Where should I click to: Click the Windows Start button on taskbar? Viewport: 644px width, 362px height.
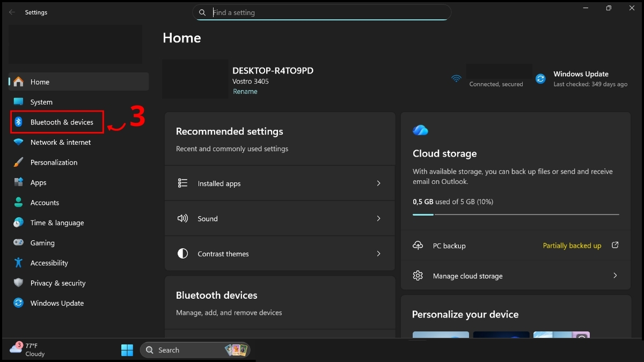127,350
